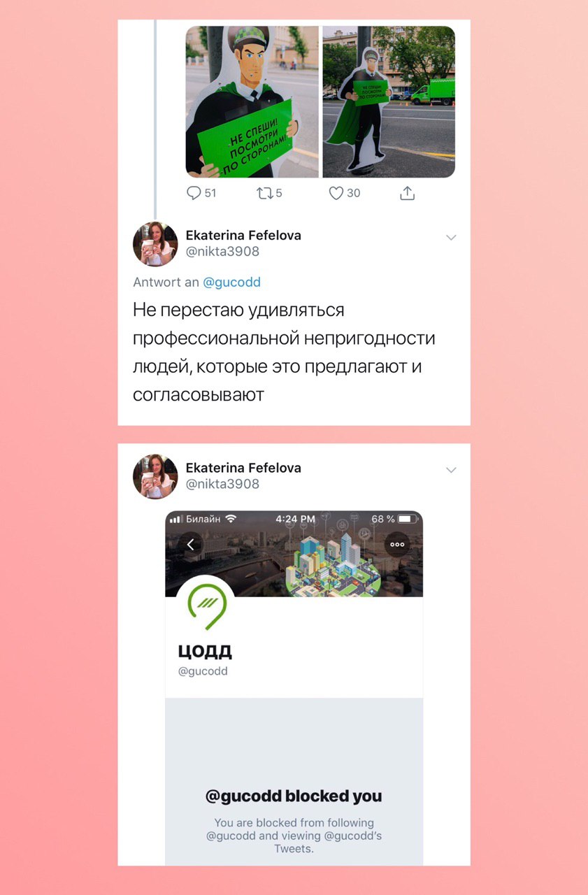Expand the chevron menu on second tweet
Screen dimensions: 588x895
click(x=451, y=470)
